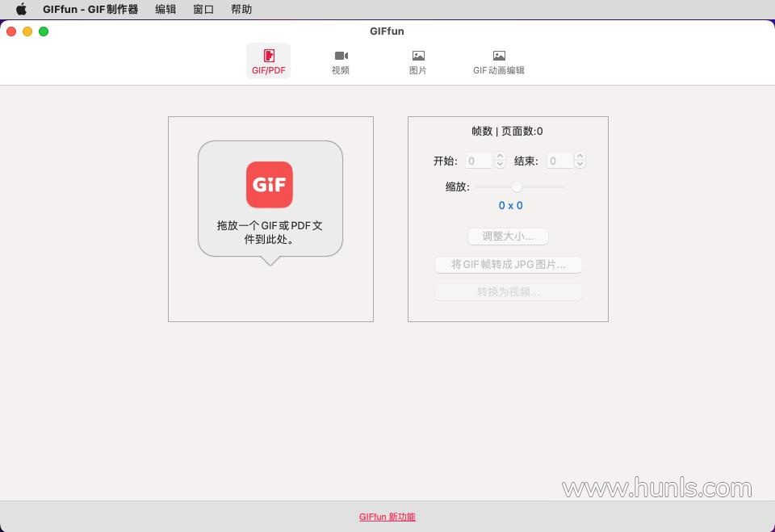The height and width of the screenshot is (532, 775).
Task: Increment the 开始 stepper
Action: (501, 157)
